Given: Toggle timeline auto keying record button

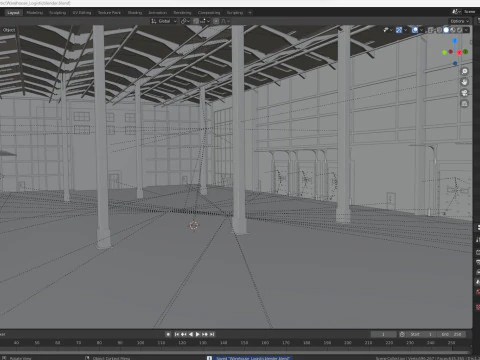Looking at the screenshot, I should 168,334.
